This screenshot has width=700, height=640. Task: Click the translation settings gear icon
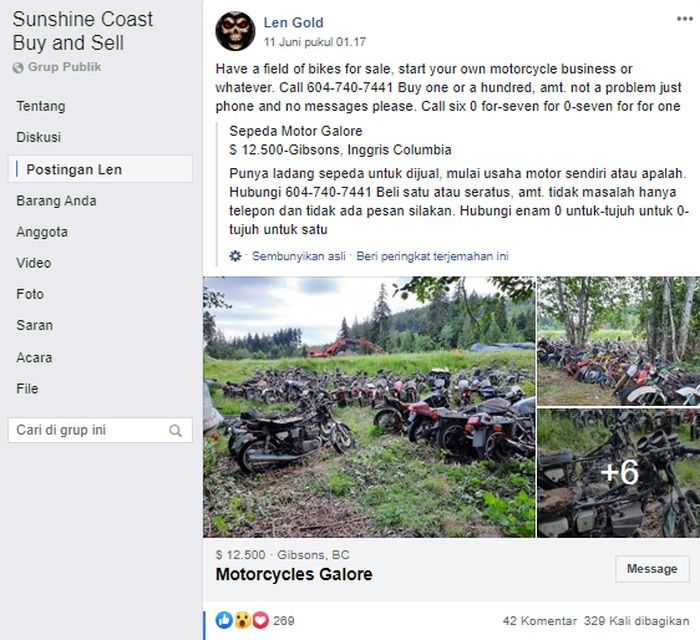[x=235, y=256]
